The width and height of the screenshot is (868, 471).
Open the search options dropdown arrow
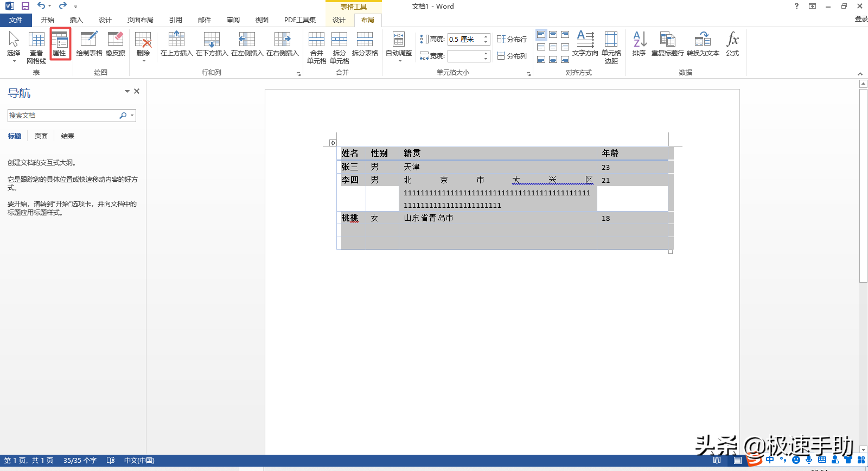coord(132,116)
